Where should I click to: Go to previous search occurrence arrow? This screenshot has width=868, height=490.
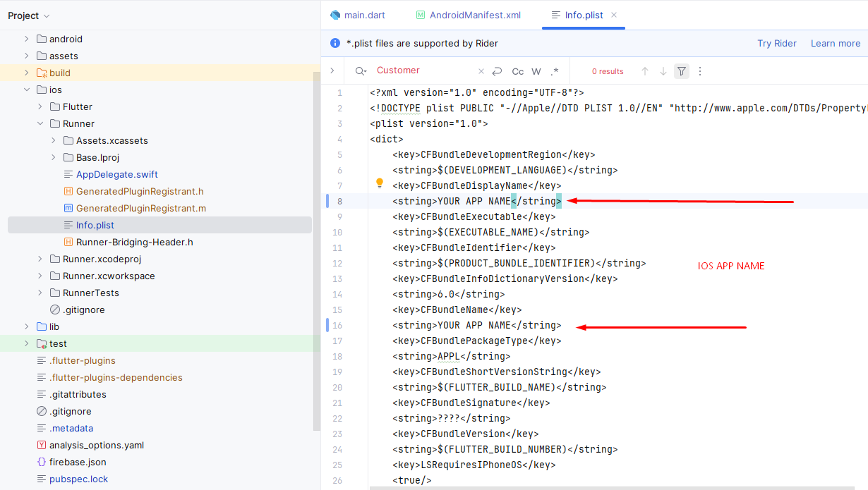(x=645, y=71)
